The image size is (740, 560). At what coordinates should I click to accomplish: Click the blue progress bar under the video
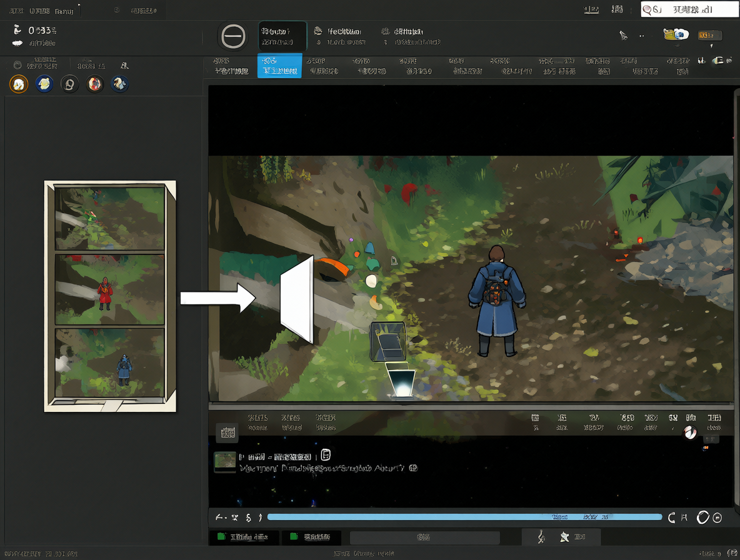tap(464, 517)
